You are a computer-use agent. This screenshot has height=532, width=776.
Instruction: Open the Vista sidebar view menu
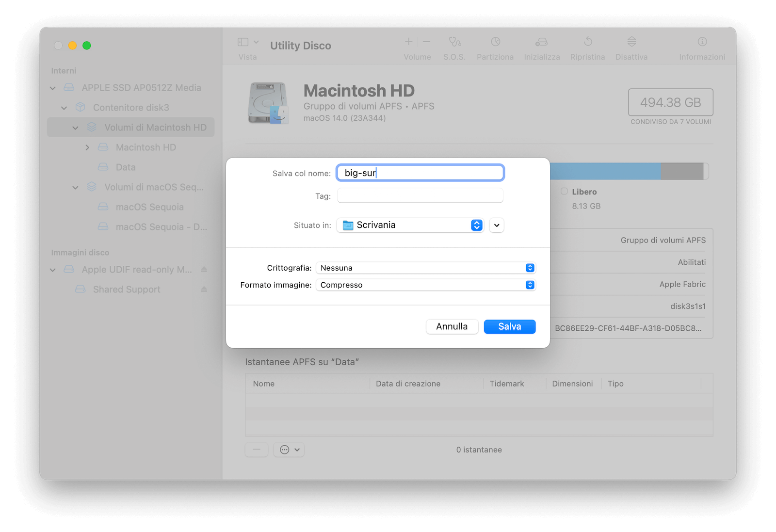pos(248,42)
